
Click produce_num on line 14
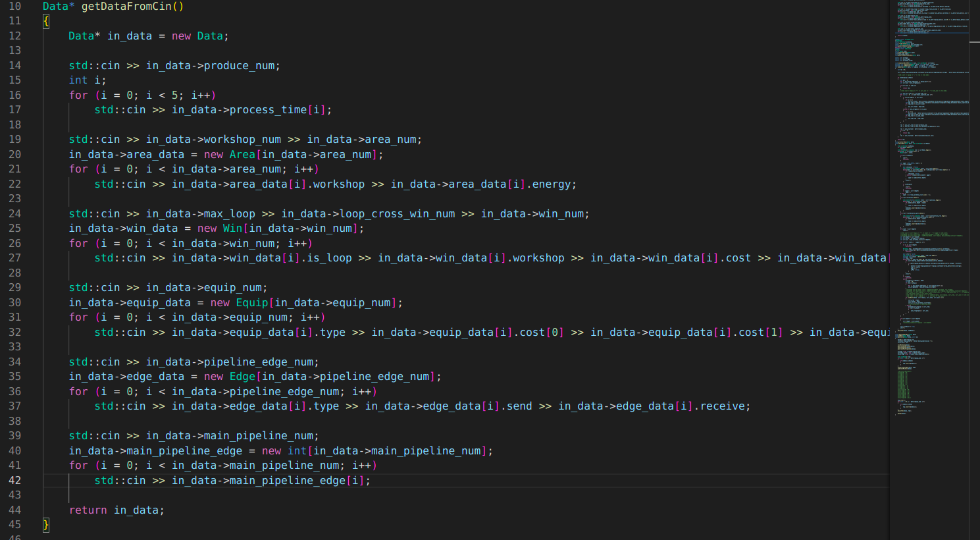[x=239, y=66]
